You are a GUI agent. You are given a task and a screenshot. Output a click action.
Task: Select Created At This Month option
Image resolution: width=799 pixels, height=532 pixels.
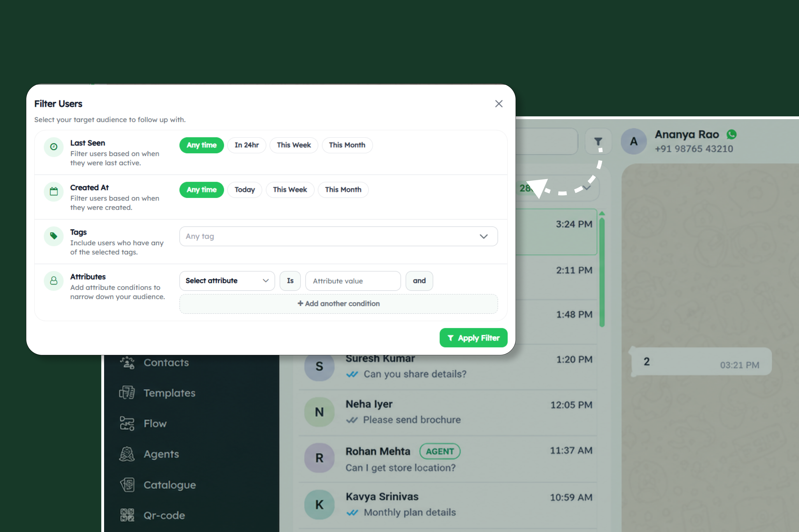pos(343,190)
